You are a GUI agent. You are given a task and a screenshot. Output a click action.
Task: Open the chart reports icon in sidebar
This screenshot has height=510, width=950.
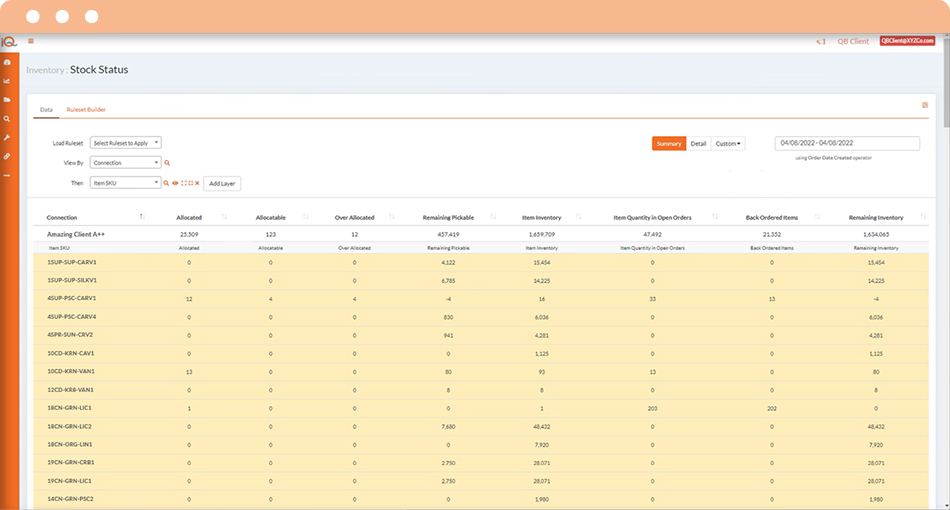(x=7, y=81)
